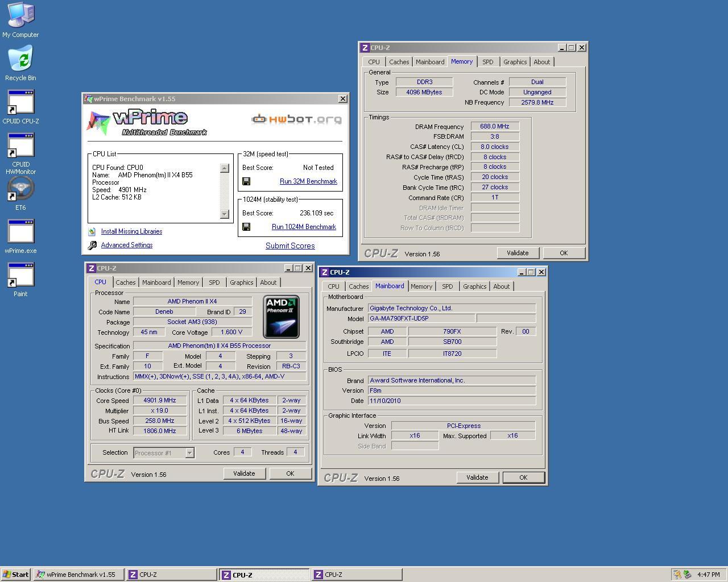Click the Z icon in CPU tab window title bar
728x582 pixels.
(91, 268)
